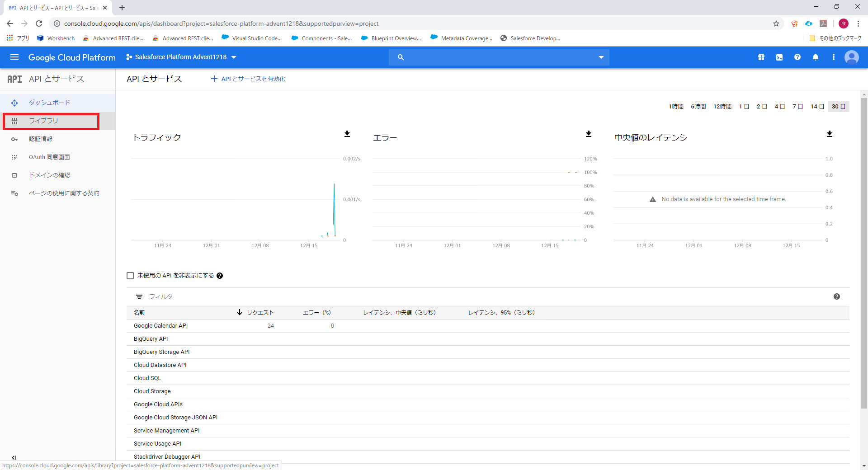Screen dimensions: 868x470
Task: Click the フィルタ filter icon
Action: click(139, 297)
